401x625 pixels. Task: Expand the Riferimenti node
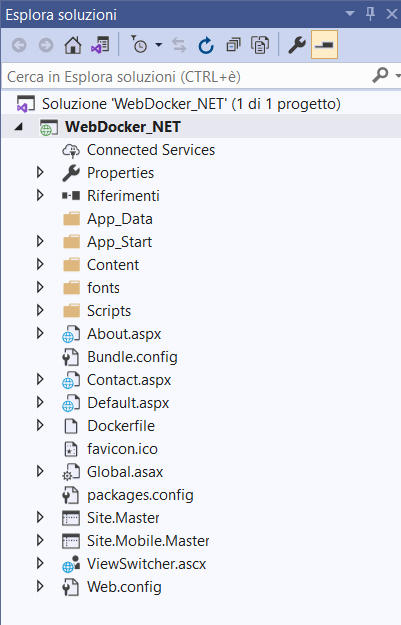pyautogui.click(x=40, y=196)
